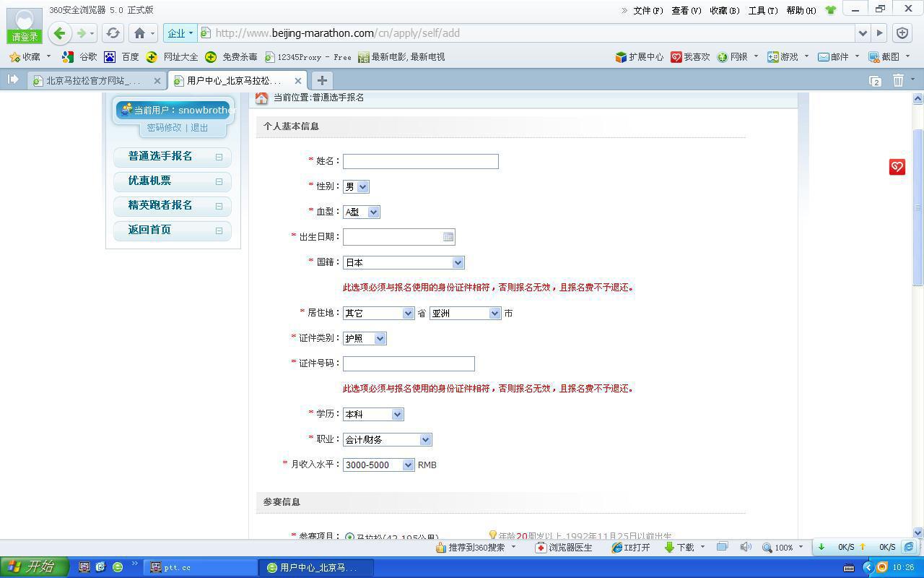The height and width of the screenshot is (578, 924).
Task: Click the 密码修改 link
Action: [x=164, y=128]
